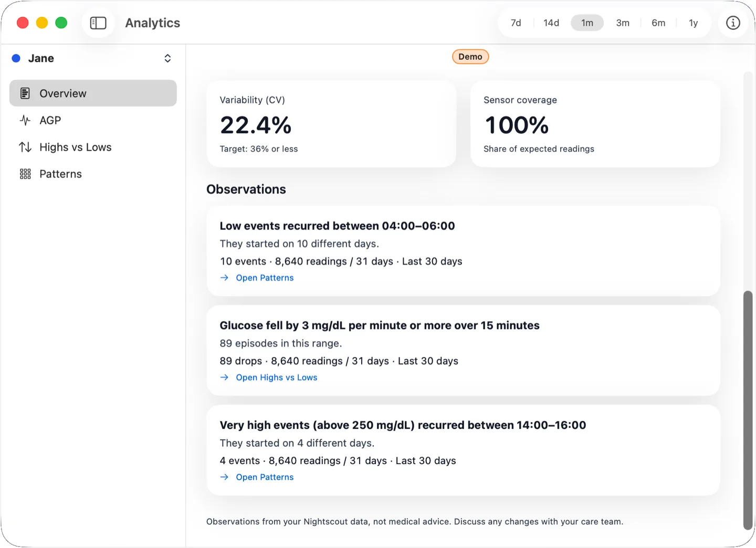Click '89 episodes in this range.' text
Screen dimensions: 756x548
tap(281, 343)
